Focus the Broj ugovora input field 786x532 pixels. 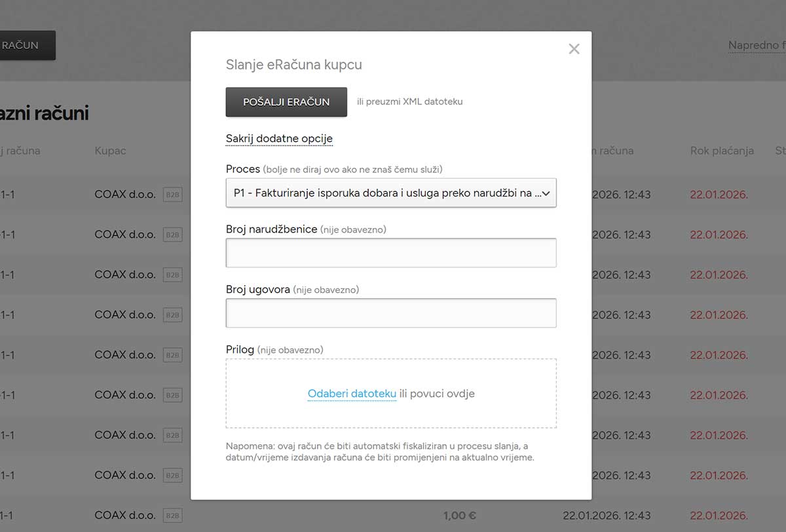(391, 313)
